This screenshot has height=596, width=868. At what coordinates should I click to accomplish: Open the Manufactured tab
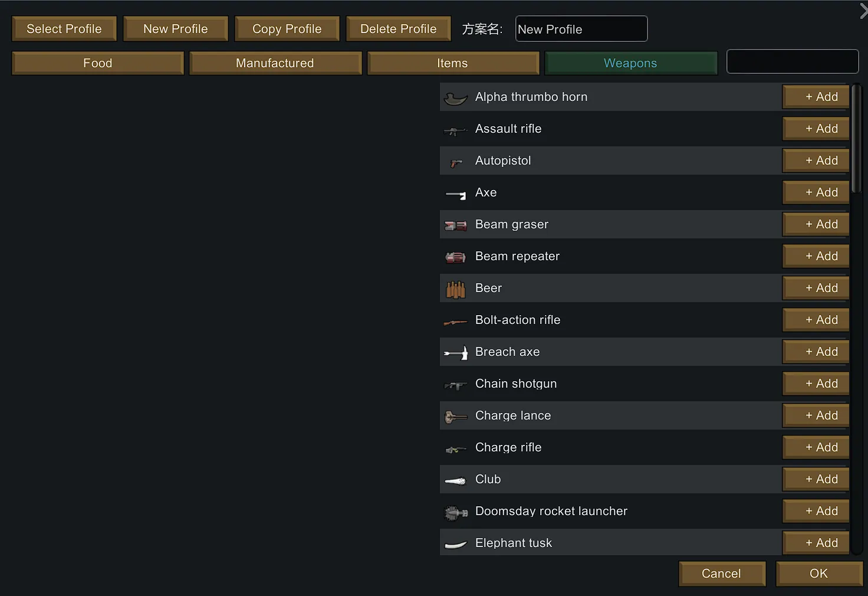(x=275, y=63)
